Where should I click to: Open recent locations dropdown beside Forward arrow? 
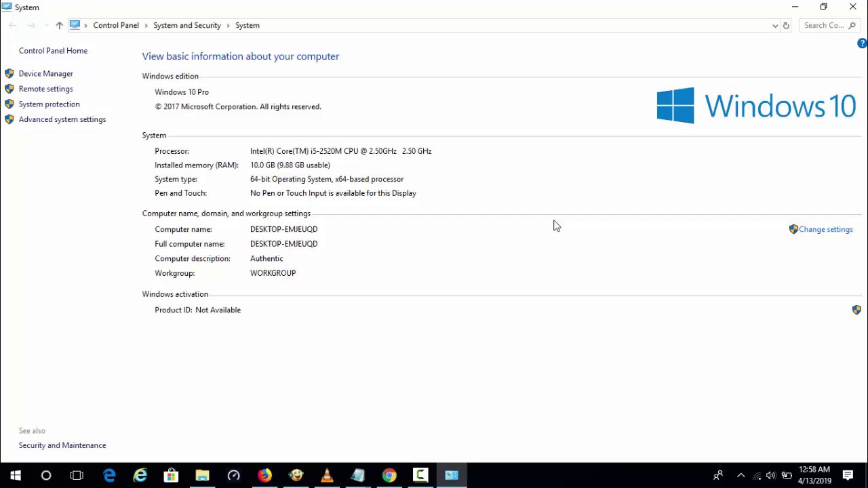[x=46, y=26]
